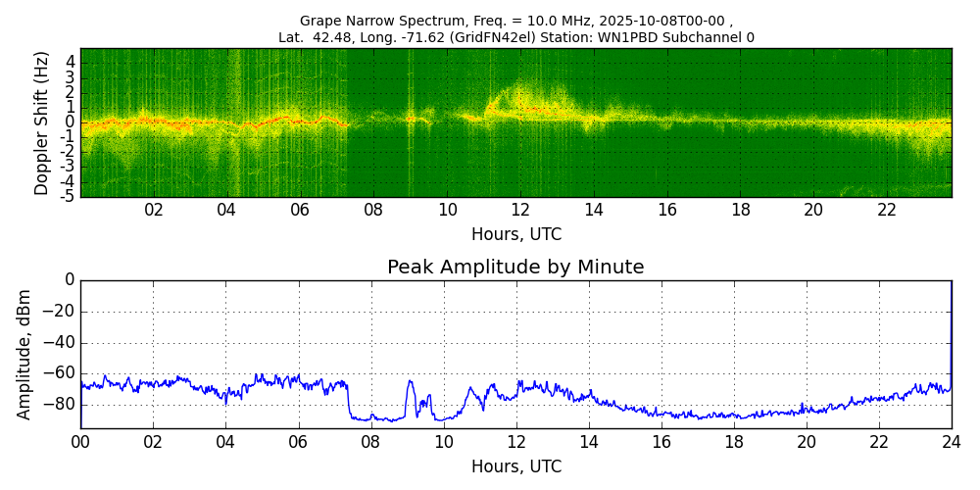Click the 10 hour tick on amplitude plot
980x490 pixels.
point(443,442)
